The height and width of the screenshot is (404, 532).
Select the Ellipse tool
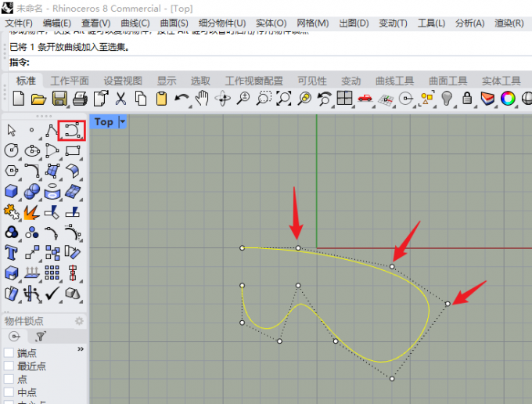pos(32,150)
